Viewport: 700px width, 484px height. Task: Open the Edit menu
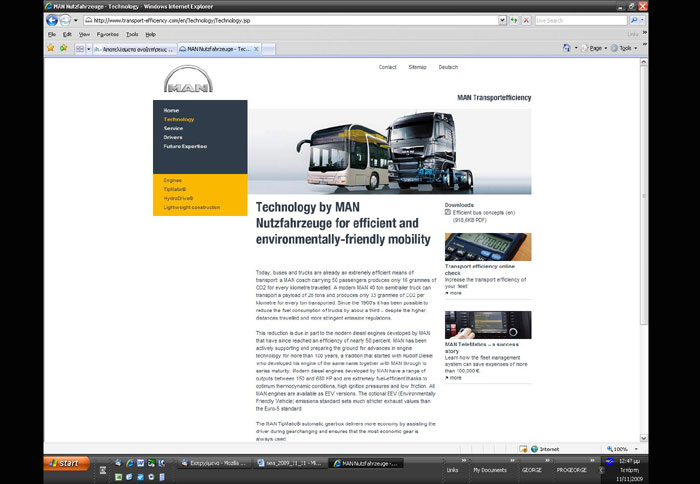coord(67,34)
